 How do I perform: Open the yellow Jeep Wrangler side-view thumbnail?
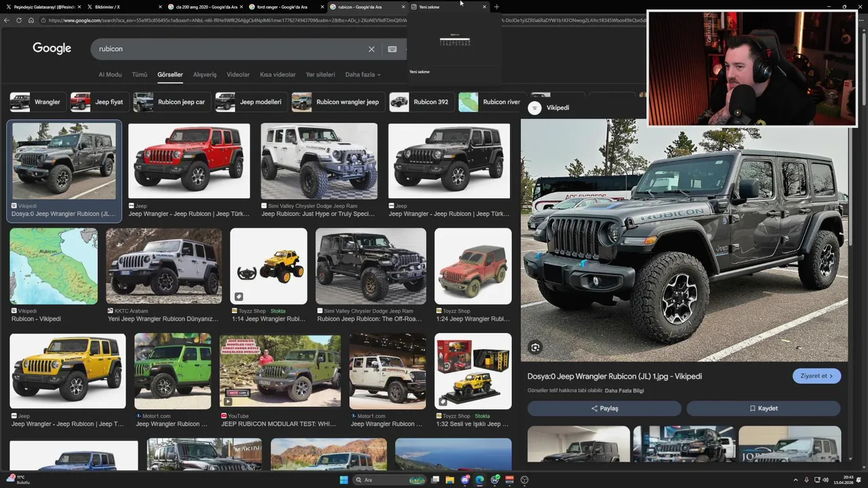68,371
